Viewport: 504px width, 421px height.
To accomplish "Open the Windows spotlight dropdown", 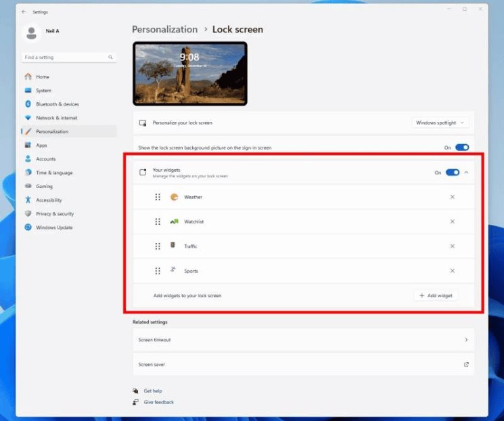I will click(440, 123).
